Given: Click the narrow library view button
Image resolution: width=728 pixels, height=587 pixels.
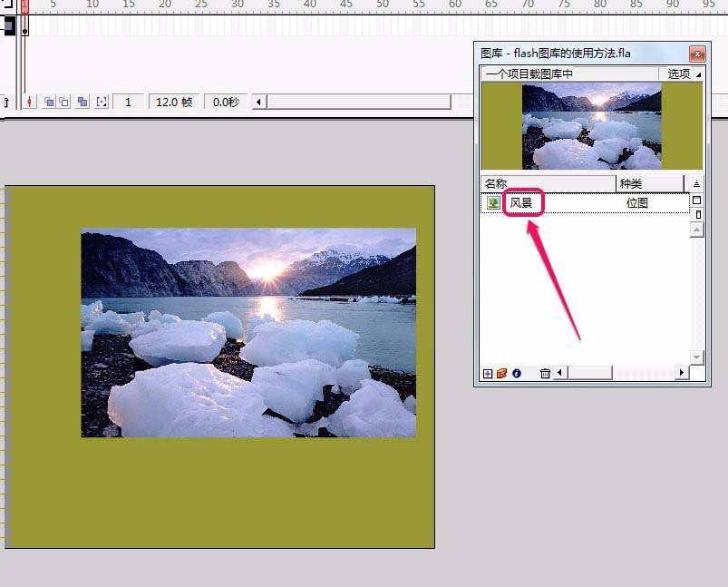Looking at the screenshot, I should tap(698, 215).
